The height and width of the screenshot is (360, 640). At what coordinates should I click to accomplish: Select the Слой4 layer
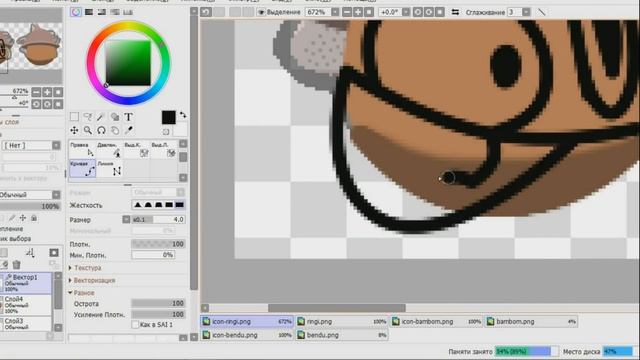pos(27,305)
